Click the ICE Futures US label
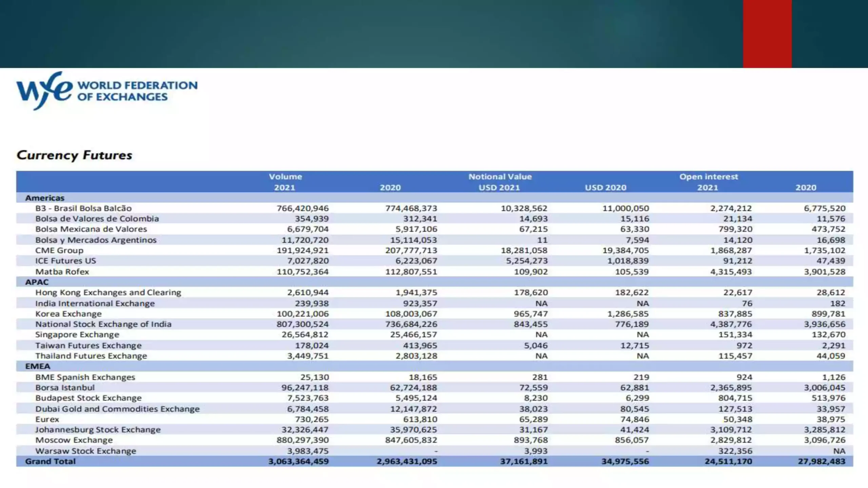This screenshot has height=488, width=868. 65,261
